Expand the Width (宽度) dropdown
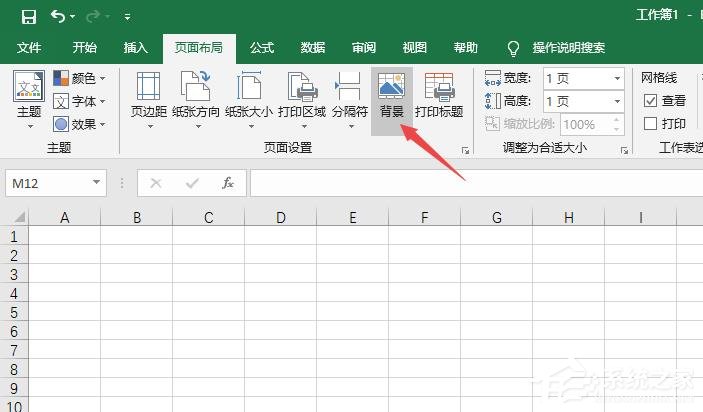This screenshot has width=703, height=412. (617, 78)
